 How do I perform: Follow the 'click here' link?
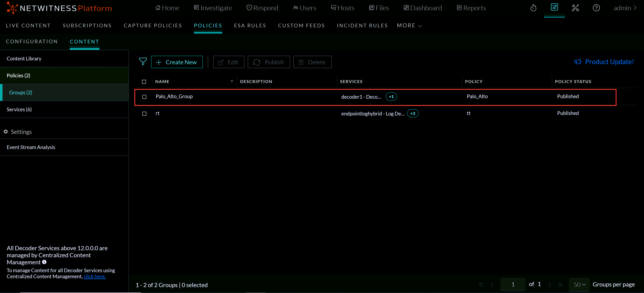[94, 276]
